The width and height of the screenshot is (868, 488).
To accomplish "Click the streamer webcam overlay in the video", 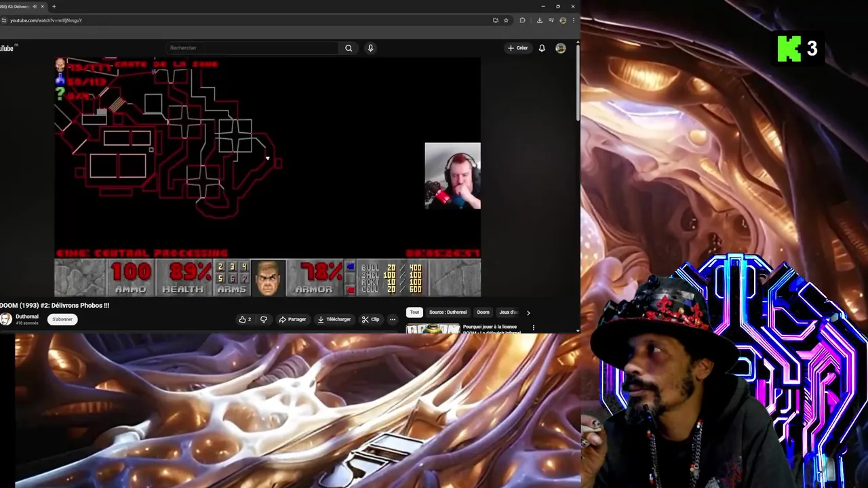I will (452, 176).
